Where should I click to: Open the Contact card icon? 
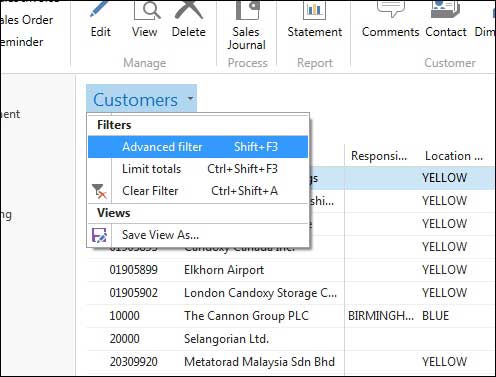click(x=445, y=9)
